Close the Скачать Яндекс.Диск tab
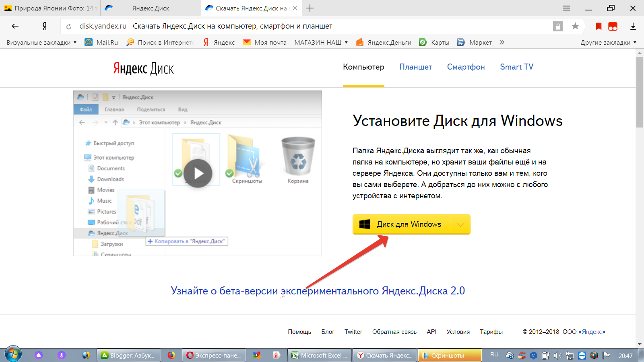The image size is (644, 362). (x=295, y=8)
